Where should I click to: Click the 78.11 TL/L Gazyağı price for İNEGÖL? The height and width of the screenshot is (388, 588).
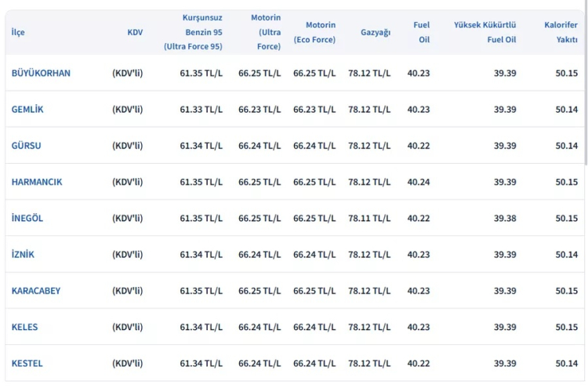coord(369,218)
